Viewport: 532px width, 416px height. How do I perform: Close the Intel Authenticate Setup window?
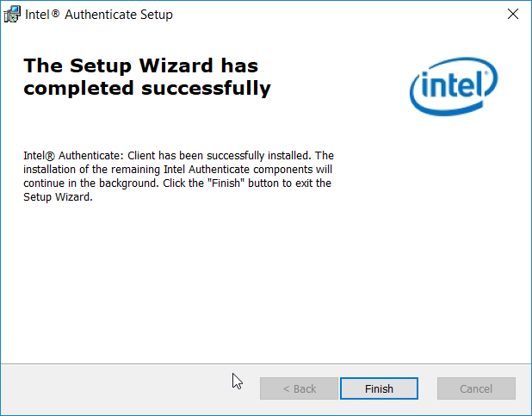point(513,15)
